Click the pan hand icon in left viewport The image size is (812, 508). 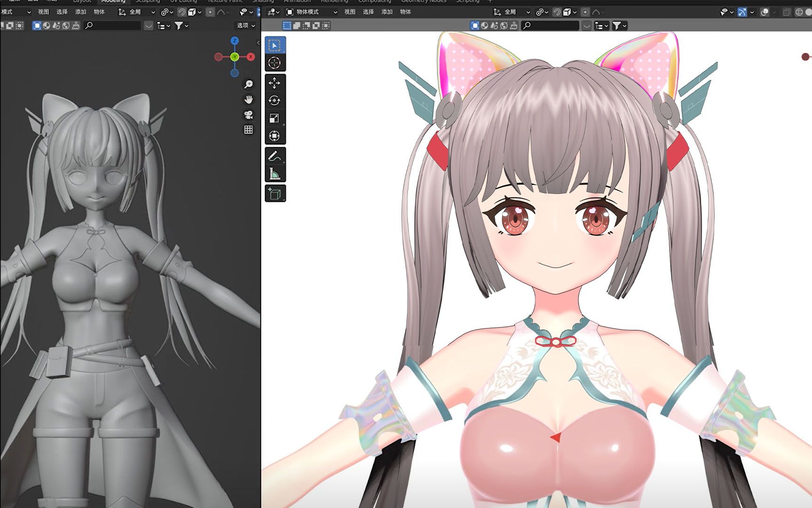pos(249,99)
